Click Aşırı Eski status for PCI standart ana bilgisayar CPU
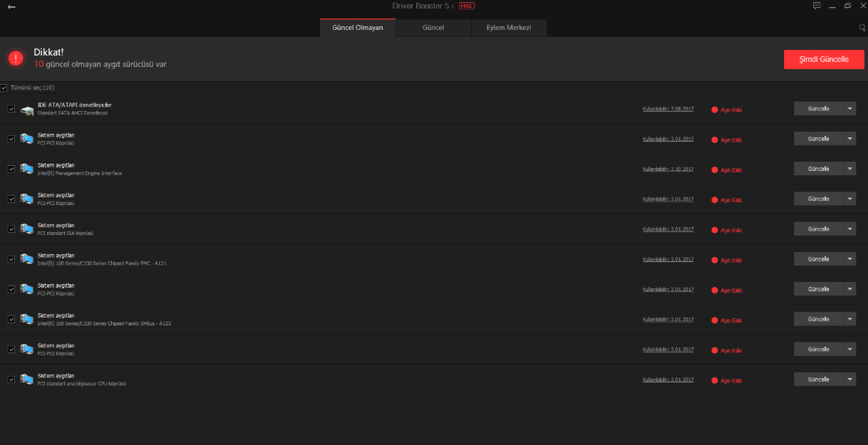 click(x=726, y=380)
